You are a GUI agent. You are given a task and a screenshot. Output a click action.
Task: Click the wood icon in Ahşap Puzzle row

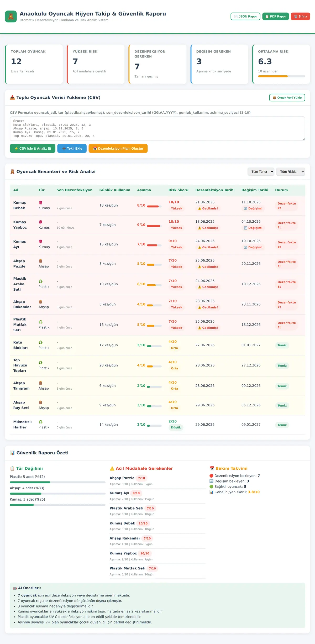(x=40, y=261)
